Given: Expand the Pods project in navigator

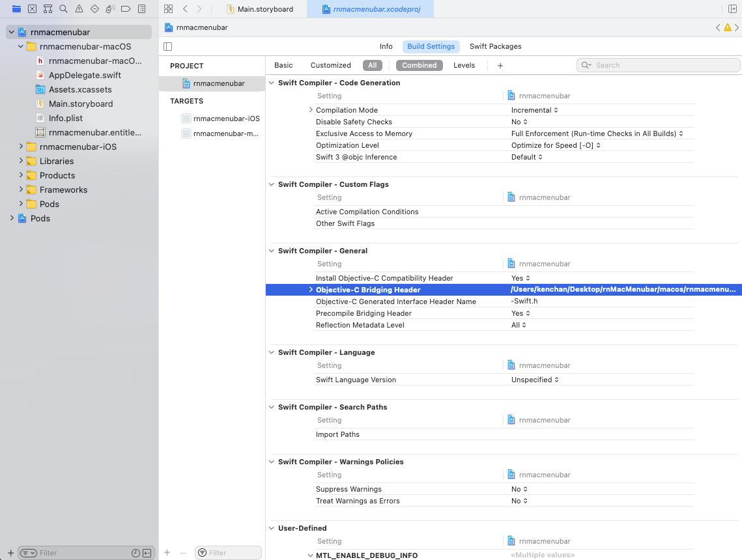Looking at the screenshot, I should 11,218.
